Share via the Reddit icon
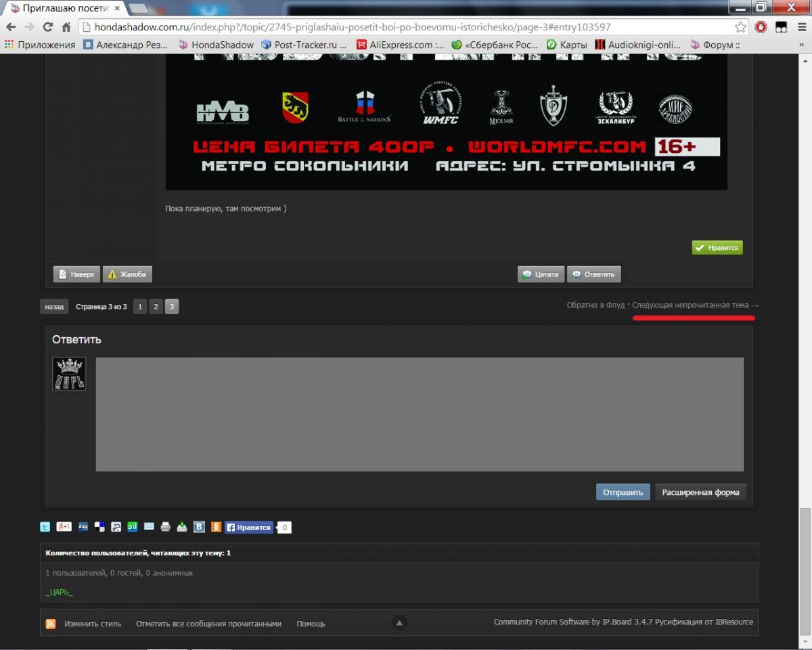The width and height of the screenshot is (812, 650). click(116, 527)
